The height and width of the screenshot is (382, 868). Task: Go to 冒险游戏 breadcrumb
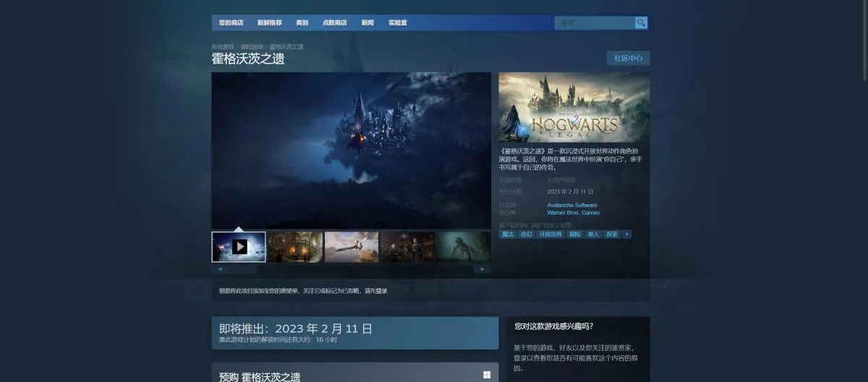[252, 46]
